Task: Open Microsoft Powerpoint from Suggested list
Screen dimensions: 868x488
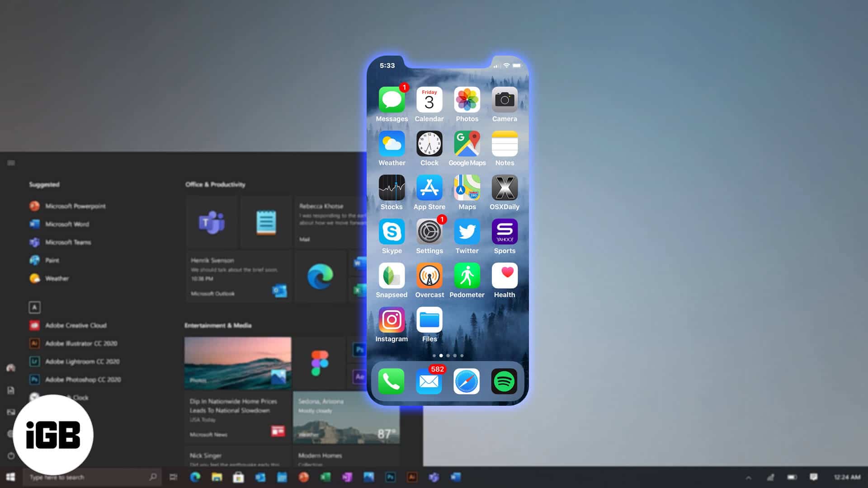Action: click(68, 206)
